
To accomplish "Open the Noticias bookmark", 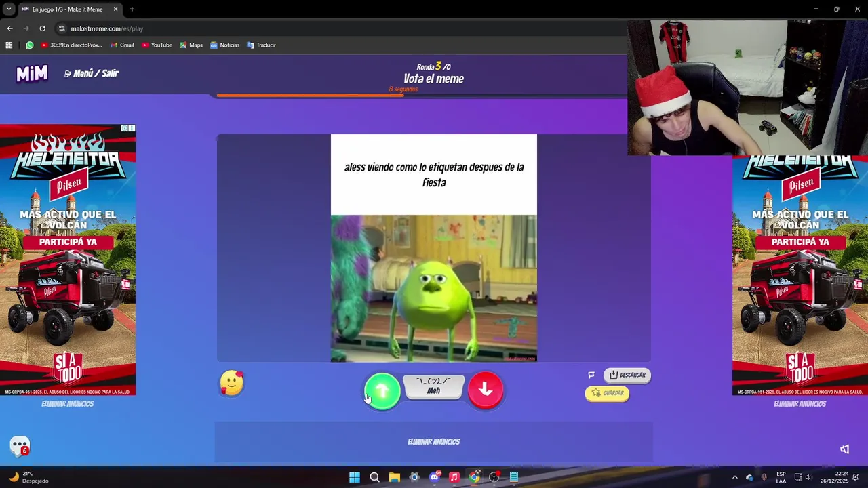I will [224, 45].
